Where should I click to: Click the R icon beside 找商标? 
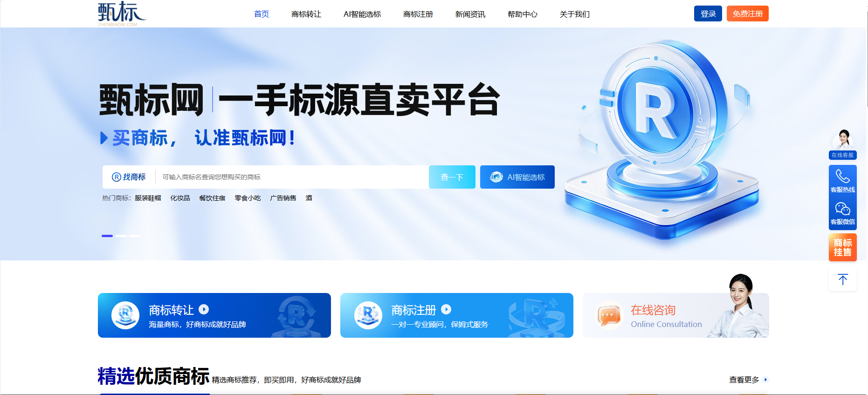pyautogui.click(x=117, y=177)
